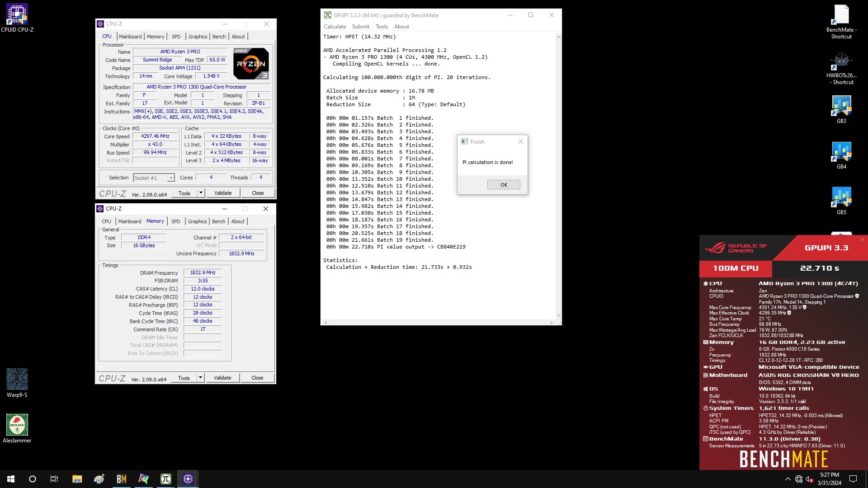
Task: Open the BenchMate shortcut on the desktop
Action: (x=841, y=22)
